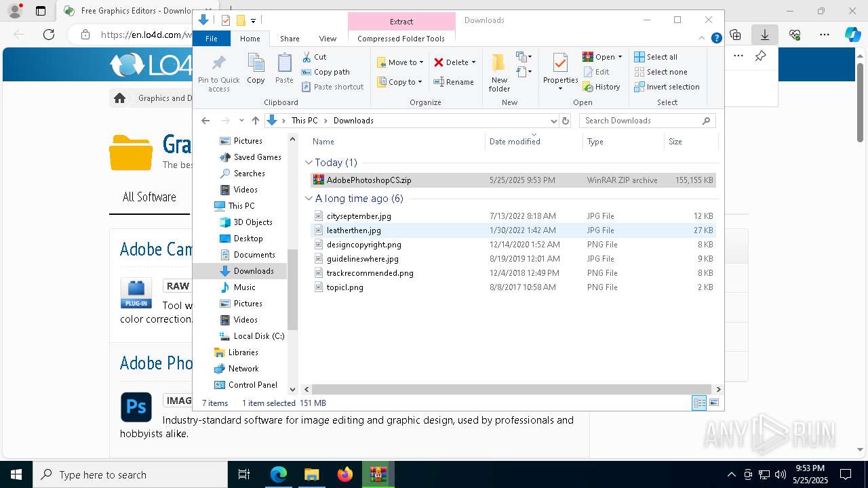Click Invert selection
Image resolution: width=868 pixels, height=488 pixels.
667,87
